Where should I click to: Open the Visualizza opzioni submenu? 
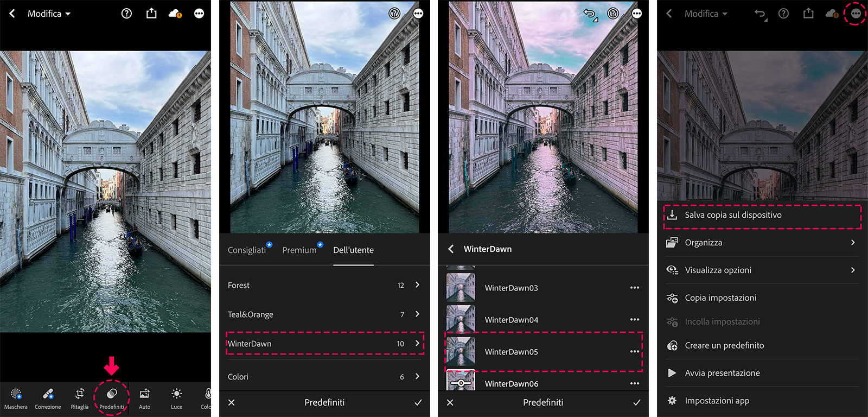(x=762, y=270)
